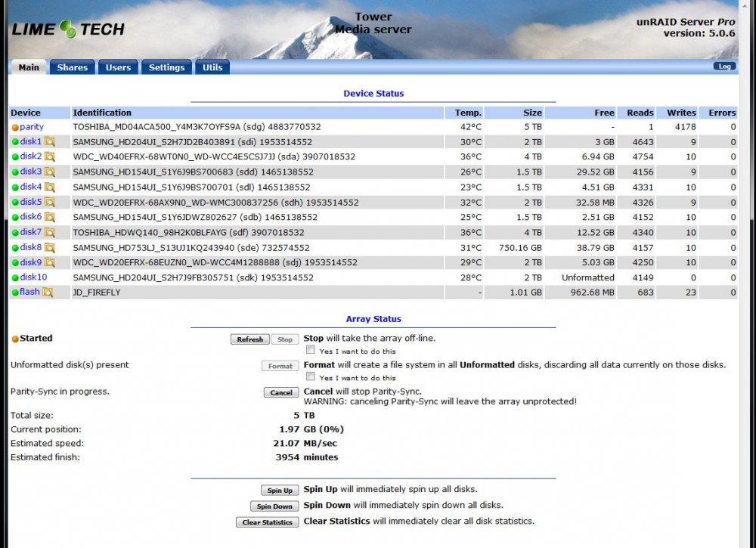Image resolution: width=756 pixels, height=548 pixels.
Task: Check 'Yes I want to do this' for Stop
Action: pos(311,350)
